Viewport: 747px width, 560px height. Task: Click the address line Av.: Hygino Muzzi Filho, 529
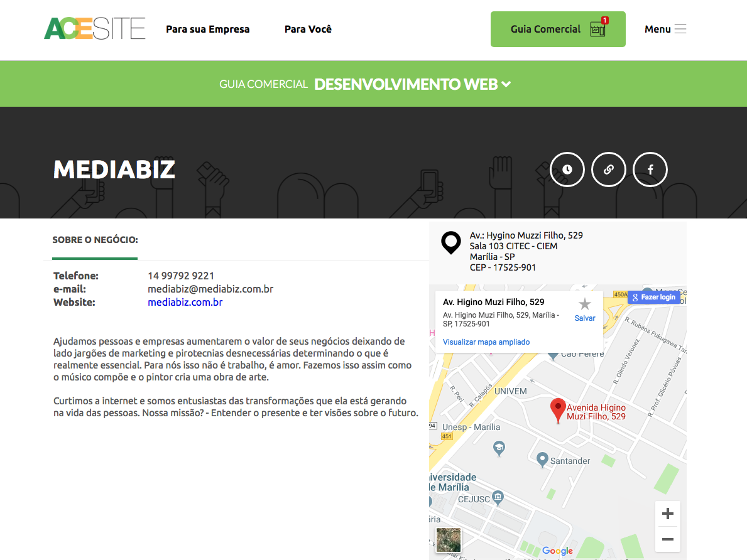tap(526, 235)
